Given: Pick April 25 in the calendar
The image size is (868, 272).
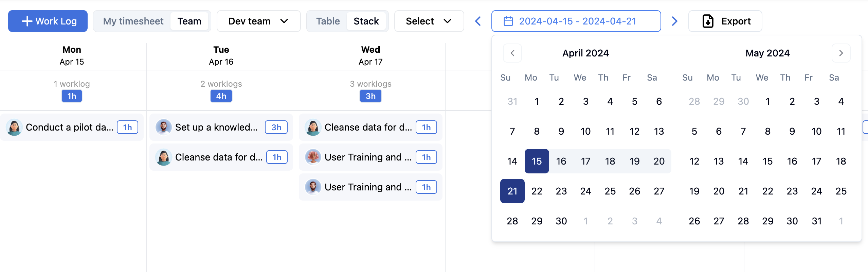Looking at the screenshot, I should (x=610, y=191).
